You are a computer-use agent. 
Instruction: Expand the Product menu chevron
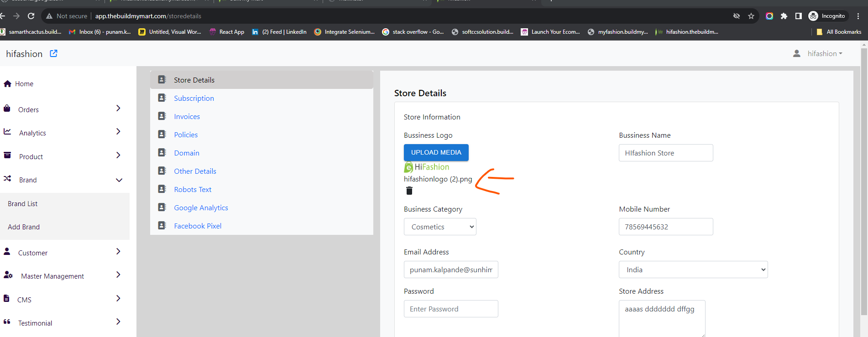click(x=118, y=155)
